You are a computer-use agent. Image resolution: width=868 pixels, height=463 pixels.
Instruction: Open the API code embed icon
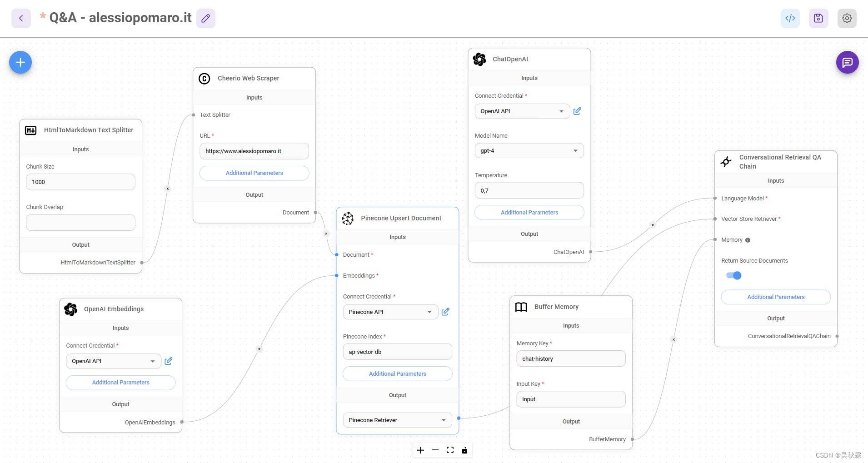tap(790, 18)
